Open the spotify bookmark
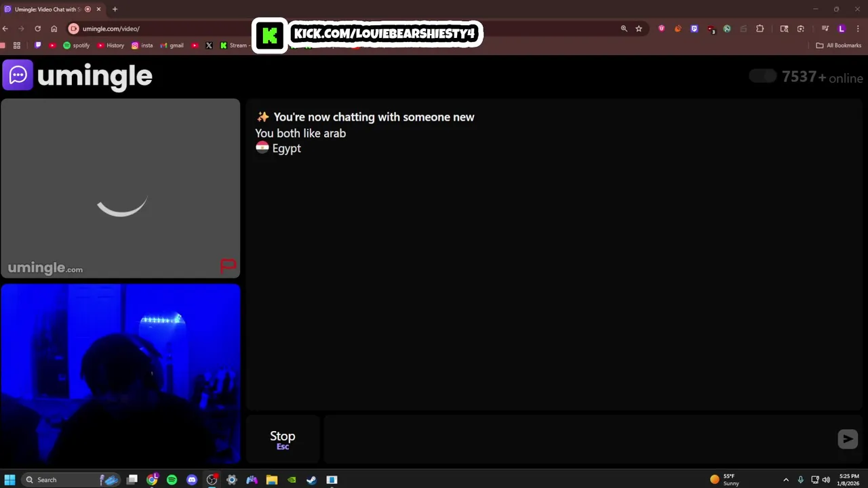 coord(76,45)
